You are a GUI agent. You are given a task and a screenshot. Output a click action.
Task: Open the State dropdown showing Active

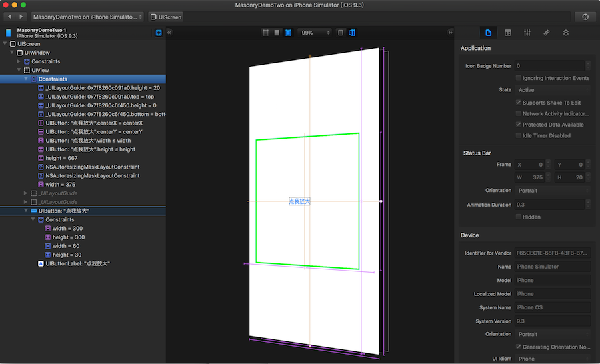pos(553,90)
